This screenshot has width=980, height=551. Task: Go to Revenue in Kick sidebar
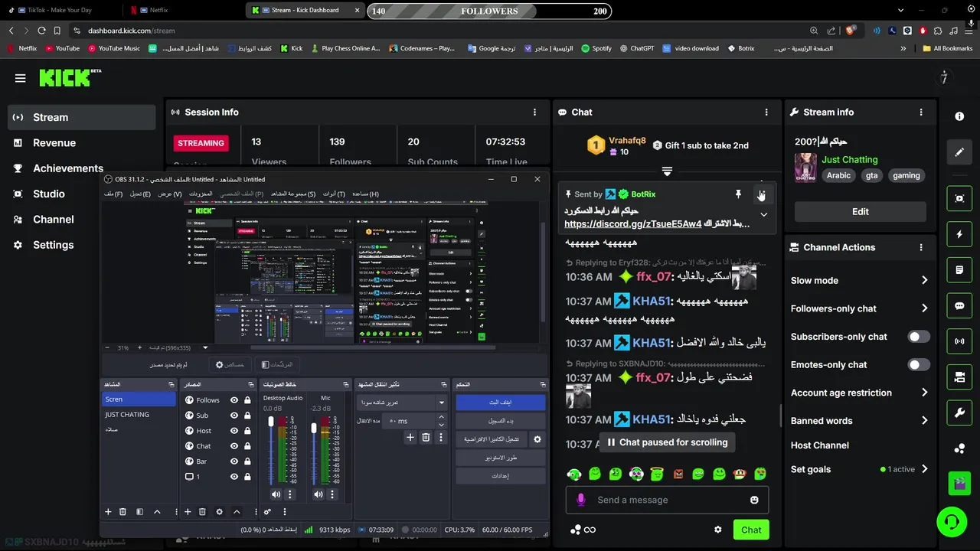tap(54, 142)
